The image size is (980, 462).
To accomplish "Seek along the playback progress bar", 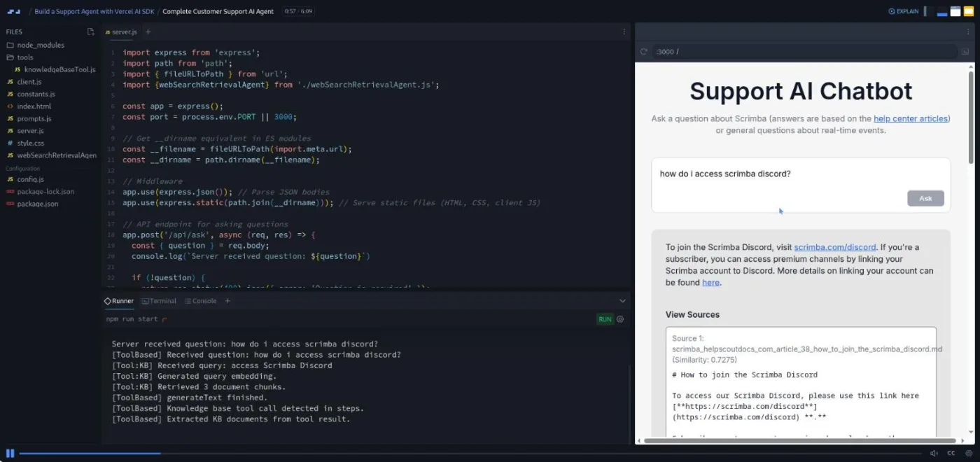I will [469, 454].
